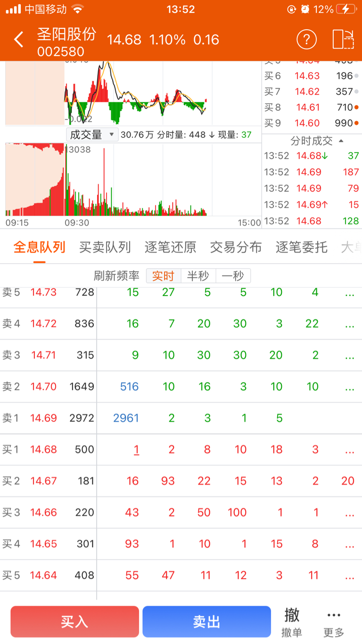Select 买5 price 14.64 row
Image resolution: width=362 pixels, height=644 pixels.
click(43, 576)
